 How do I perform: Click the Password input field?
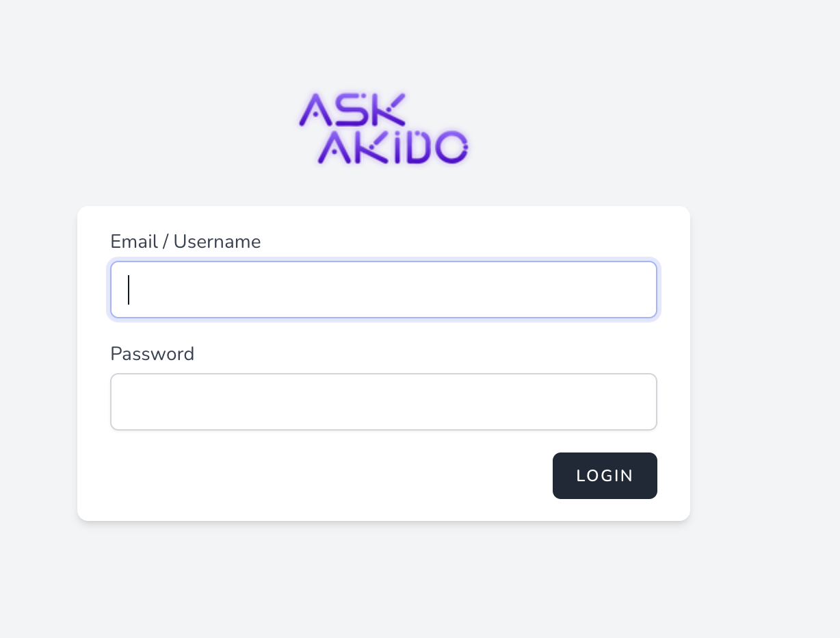(383, 402)
